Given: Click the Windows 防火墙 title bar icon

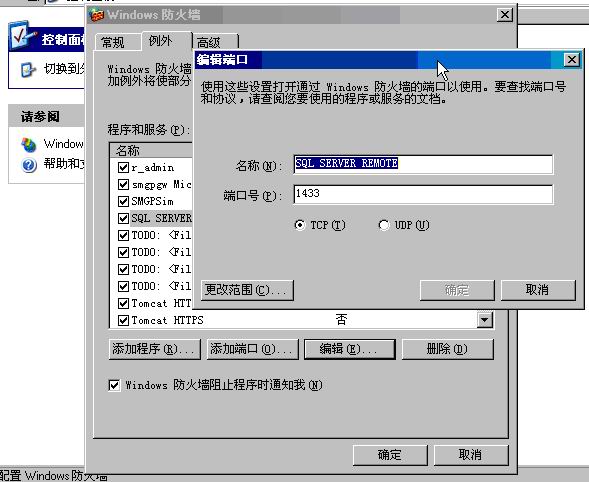Looking at the screenshot, I should tap(97, 15).
